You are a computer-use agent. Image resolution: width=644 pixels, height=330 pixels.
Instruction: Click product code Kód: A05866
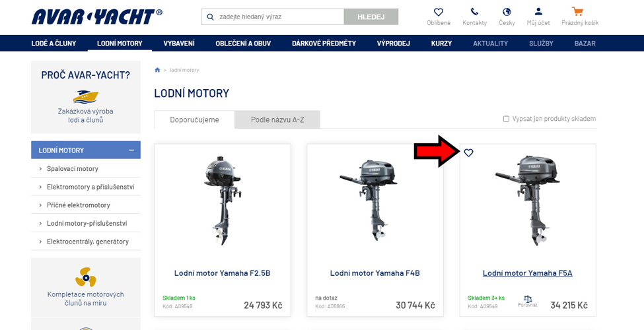click(x=330, y=307)
